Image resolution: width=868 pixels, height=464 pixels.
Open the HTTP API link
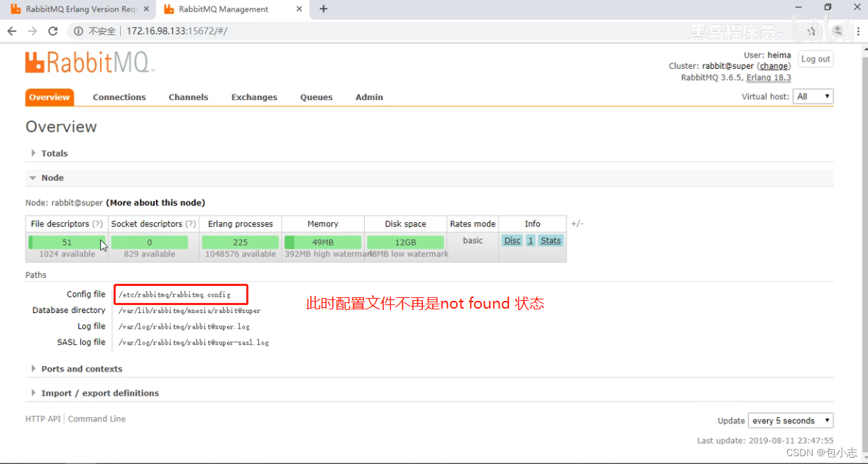pos(43,419)
